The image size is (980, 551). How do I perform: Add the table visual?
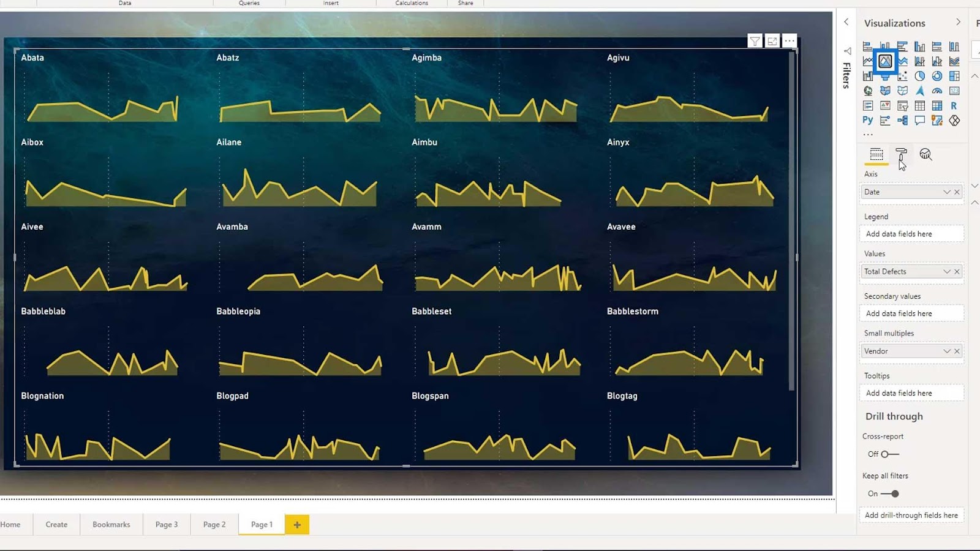coord(919,106)
